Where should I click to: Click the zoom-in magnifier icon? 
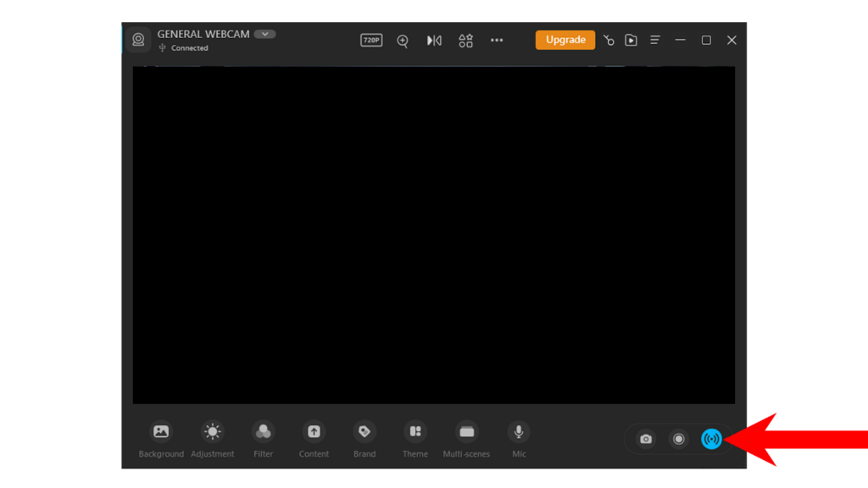coord(403,41)
